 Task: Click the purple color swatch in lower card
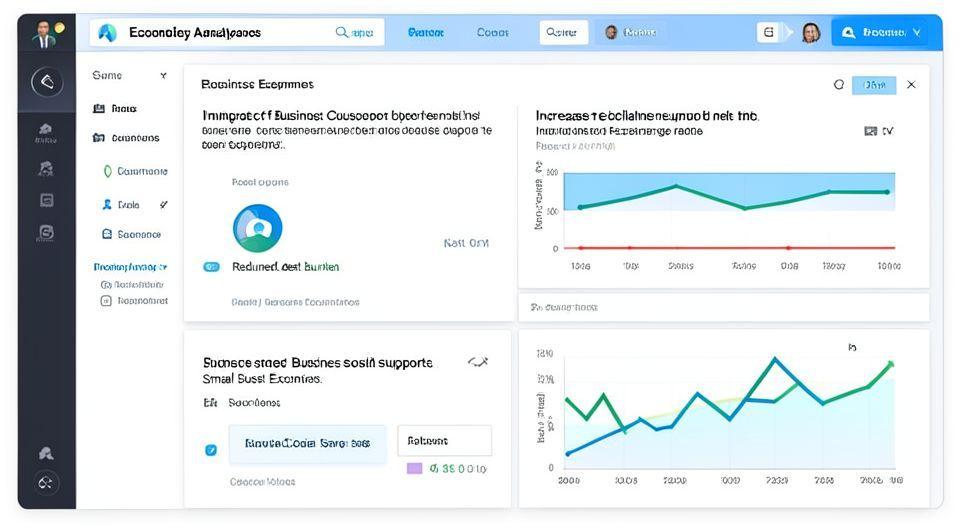coord(414,468)
